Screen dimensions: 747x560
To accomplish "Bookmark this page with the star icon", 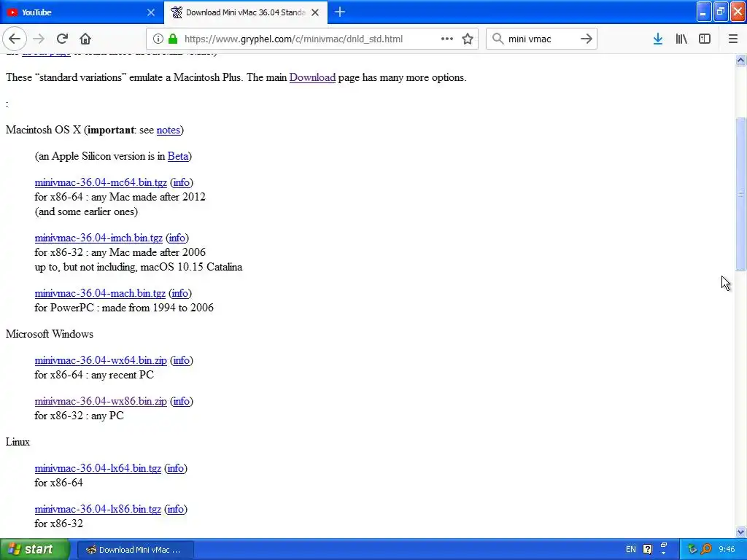I will 468,39.
